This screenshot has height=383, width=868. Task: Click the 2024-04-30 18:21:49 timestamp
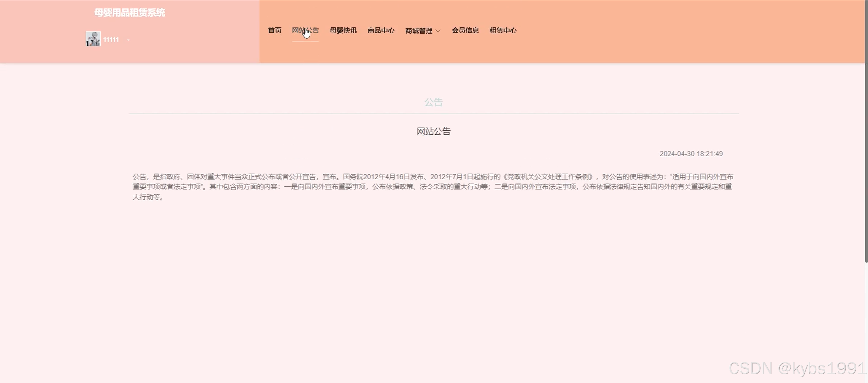pos(691,154)
